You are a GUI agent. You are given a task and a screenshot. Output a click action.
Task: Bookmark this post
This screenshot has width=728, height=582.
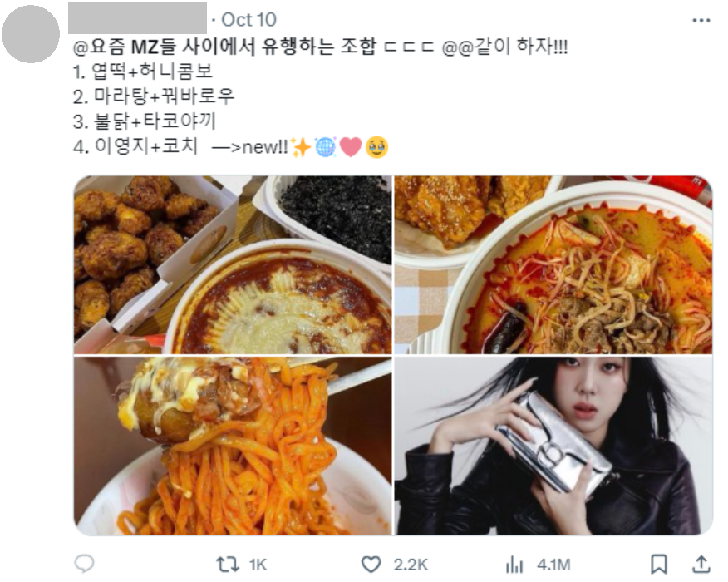(x=659, y=565)
